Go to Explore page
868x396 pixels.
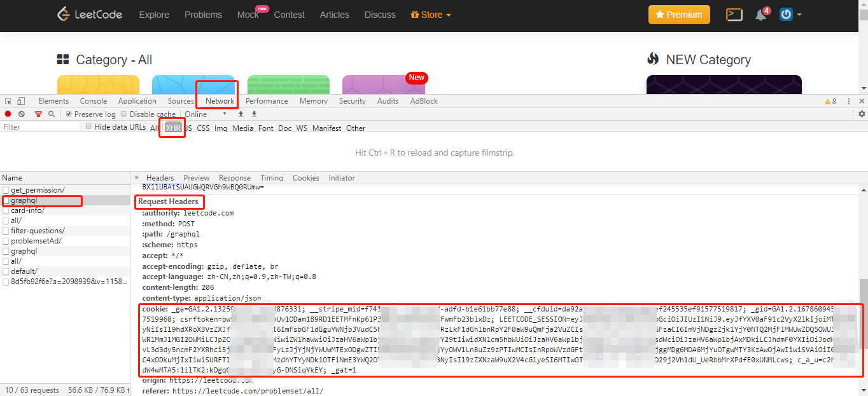coord(154,15)
